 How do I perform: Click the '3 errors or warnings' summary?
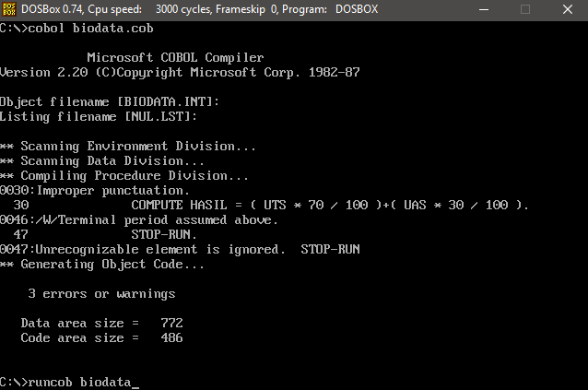102,293
